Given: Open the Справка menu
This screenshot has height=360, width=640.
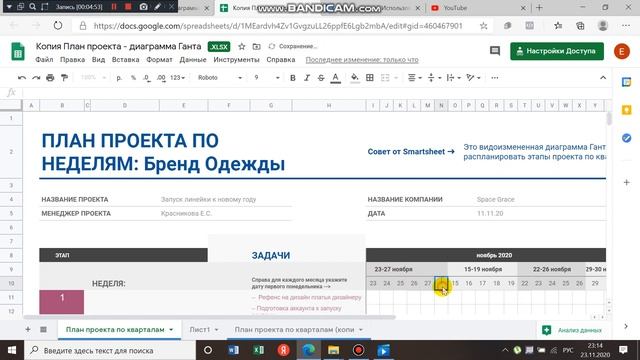Looking at the screenshot, I should point(281,60).
